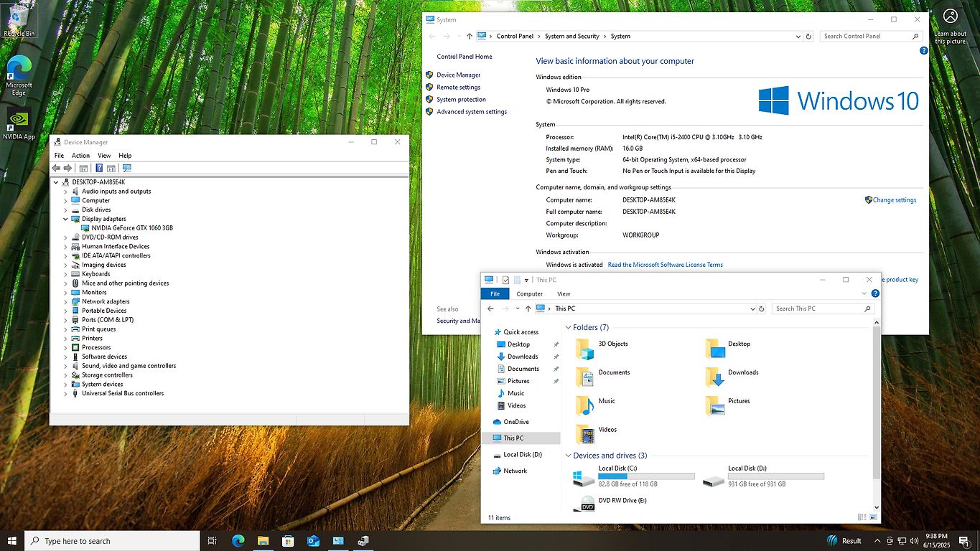The width and height of the screenshot is (980, 551).
Task: Open Microsoft Store from taskbar
Action: [287, 541]
